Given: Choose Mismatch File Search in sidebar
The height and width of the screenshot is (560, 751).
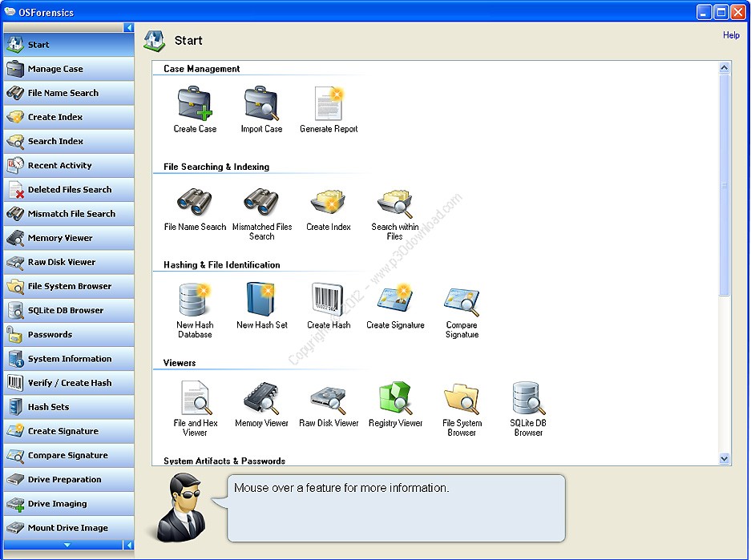Looking at the screenshot, I should (69, 214).
